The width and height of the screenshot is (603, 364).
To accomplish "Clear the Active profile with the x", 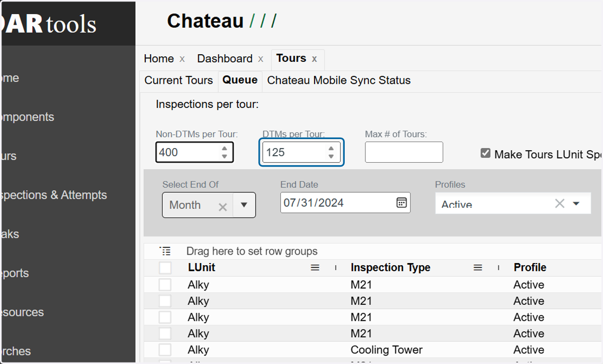I will coord(559,203).
